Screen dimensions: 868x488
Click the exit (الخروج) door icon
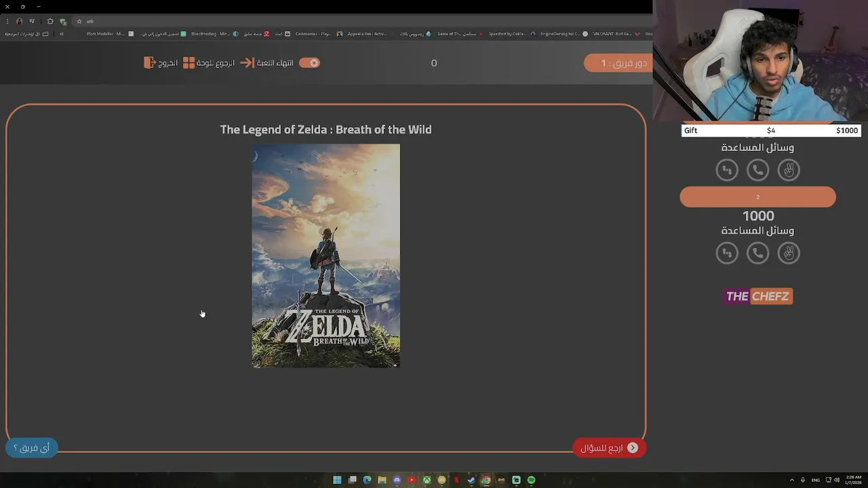pyautogui.click(x=150, y=62)
